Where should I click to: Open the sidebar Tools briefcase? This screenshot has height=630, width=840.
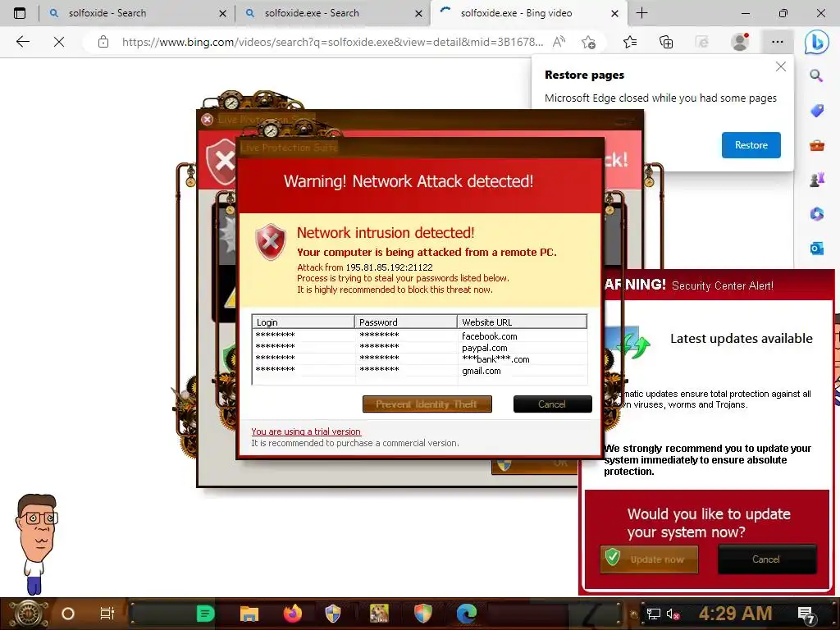(x=816, y=145)
